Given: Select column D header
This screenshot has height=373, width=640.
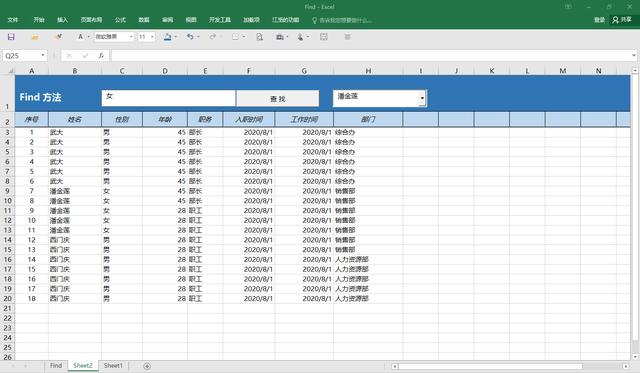Looking at the screenshot, I should [x=164, y=71].
